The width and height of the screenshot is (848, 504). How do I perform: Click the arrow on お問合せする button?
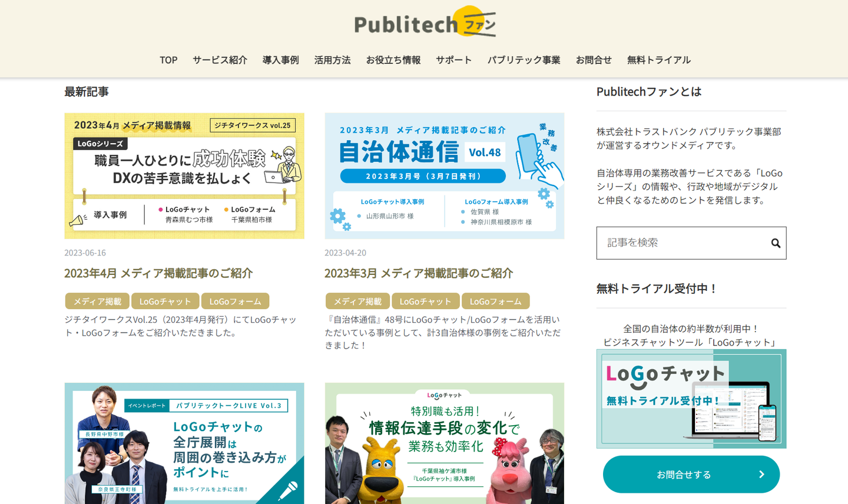point(761,475)
